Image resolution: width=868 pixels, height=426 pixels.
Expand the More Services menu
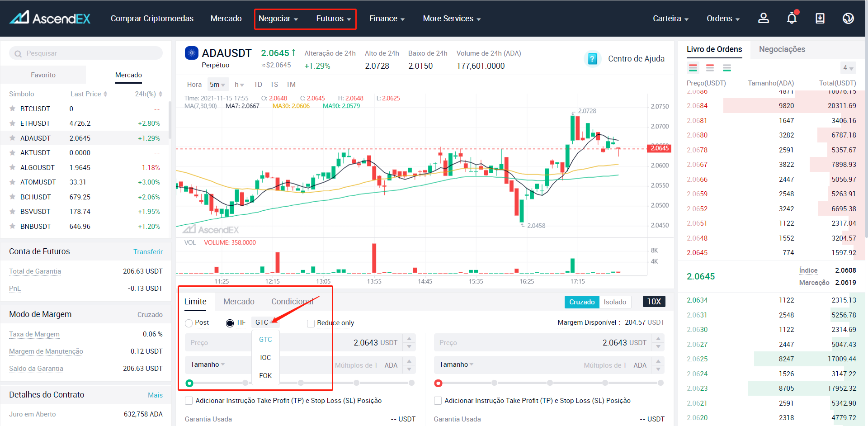452,19
